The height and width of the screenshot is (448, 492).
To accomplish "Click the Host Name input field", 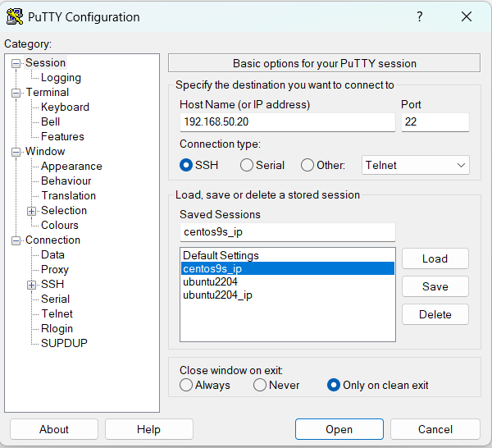I will [x=288, y=122].
